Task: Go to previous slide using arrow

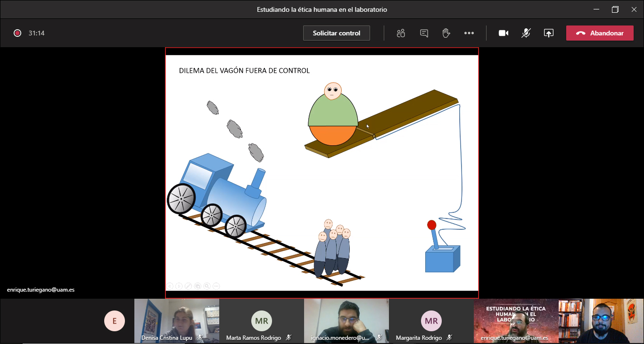Action: click(170, 286)
